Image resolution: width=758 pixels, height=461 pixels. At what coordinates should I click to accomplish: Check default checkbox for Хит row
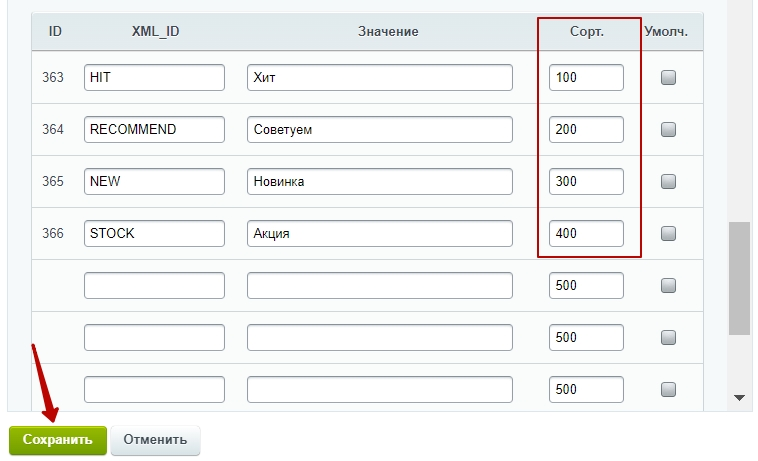click(668, 77)
